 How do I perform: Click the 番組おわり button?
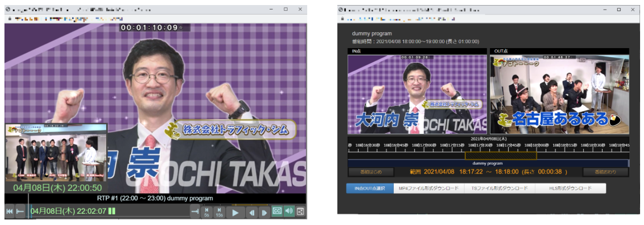pyautogui.click(x=605, y=172)
